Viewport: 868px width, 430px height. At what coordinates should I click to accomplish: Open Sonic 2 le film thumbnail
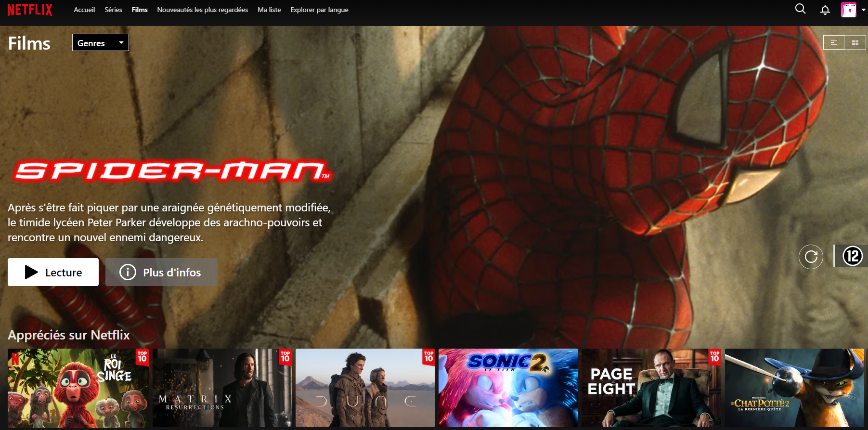tap(508, 388)
